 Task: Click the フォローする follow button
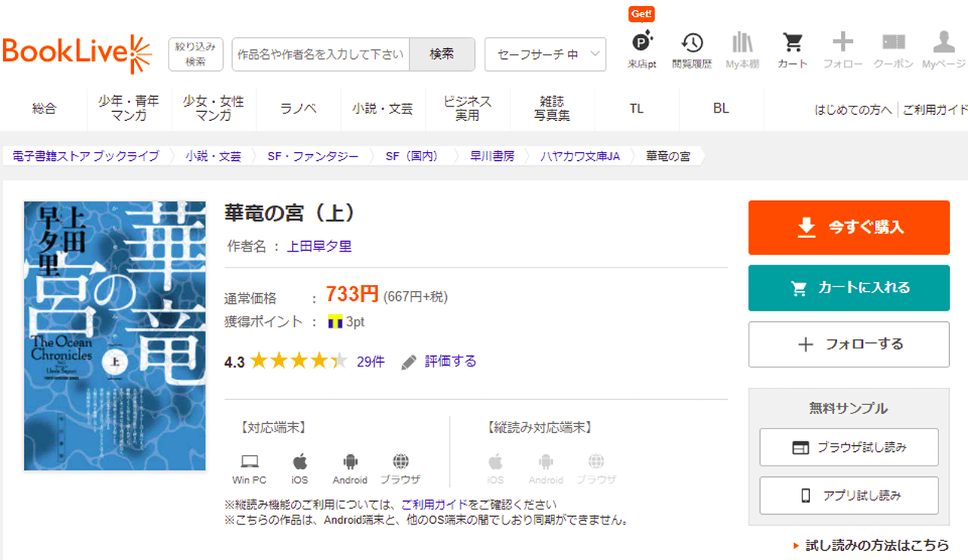tap(849, 345)
